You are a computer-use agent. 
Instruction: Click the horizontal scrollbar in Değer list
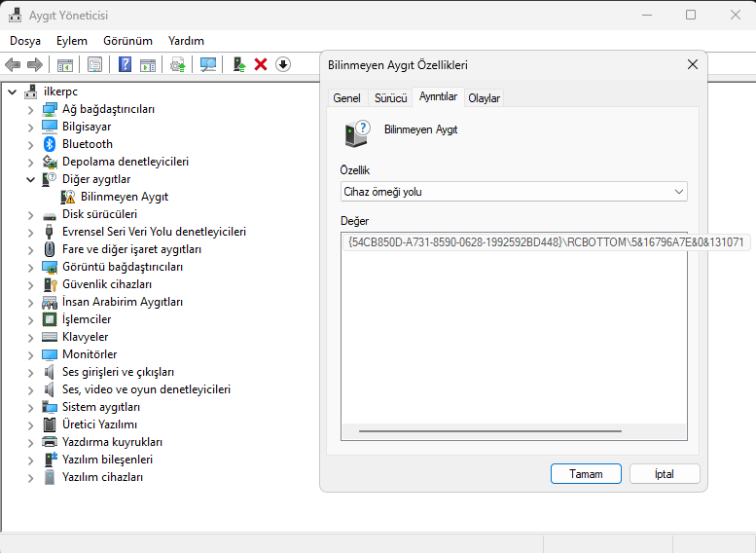[489, 431]
